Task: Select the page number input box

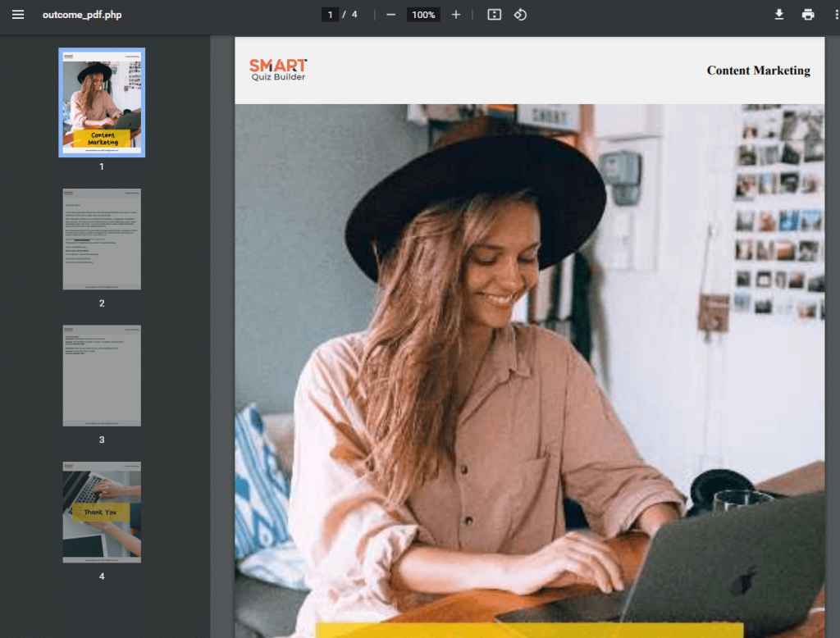Action: [x=329, y=14]
